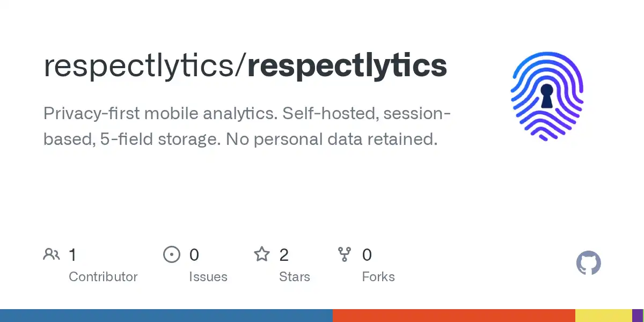Click the forks count number 0
Screen dimensions: 644x322
(x=367, y=255)
